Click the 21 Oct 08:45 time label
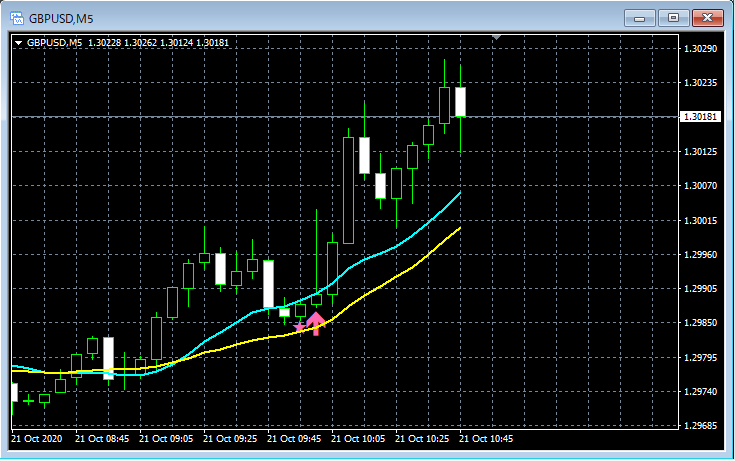The height and width of the screenshot is (461, 735). [x=102, y=439]
